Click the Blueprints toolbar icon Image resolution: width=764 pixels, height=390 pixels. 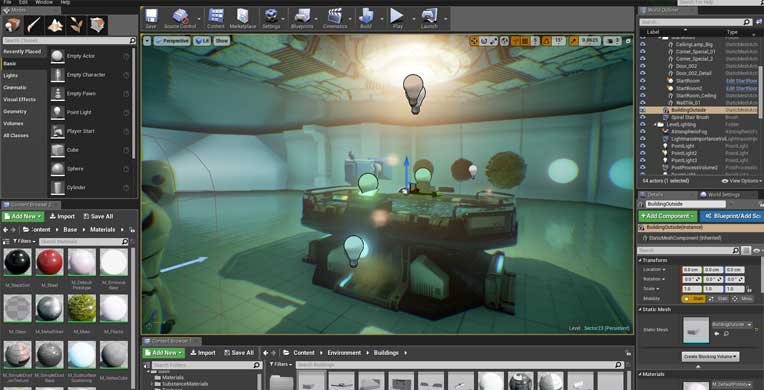[302, 18]
